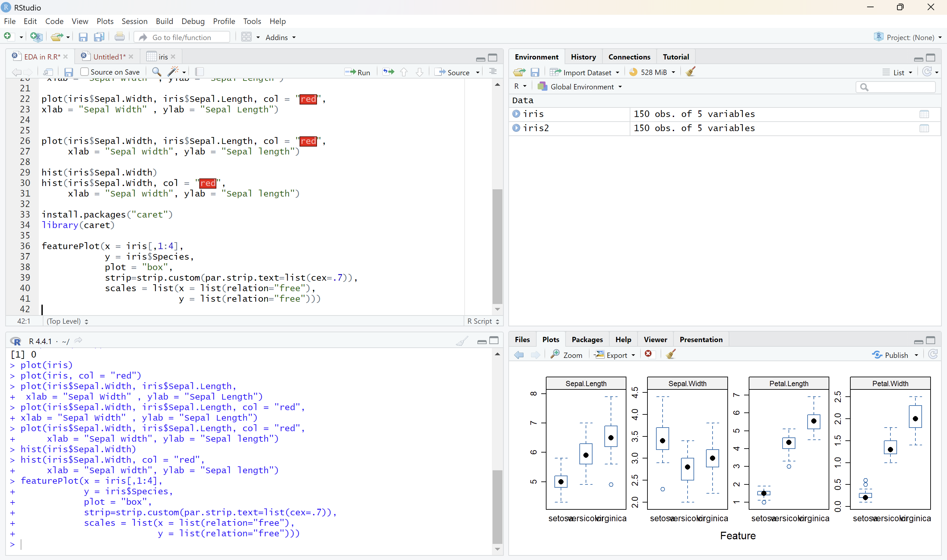Click Re-run previous code region icon

(x=388, y=72)
